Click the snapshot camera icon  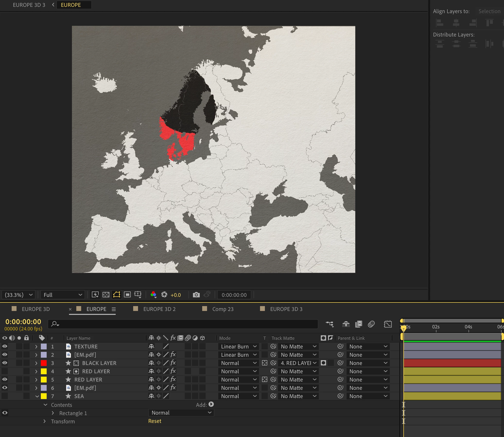196,295
